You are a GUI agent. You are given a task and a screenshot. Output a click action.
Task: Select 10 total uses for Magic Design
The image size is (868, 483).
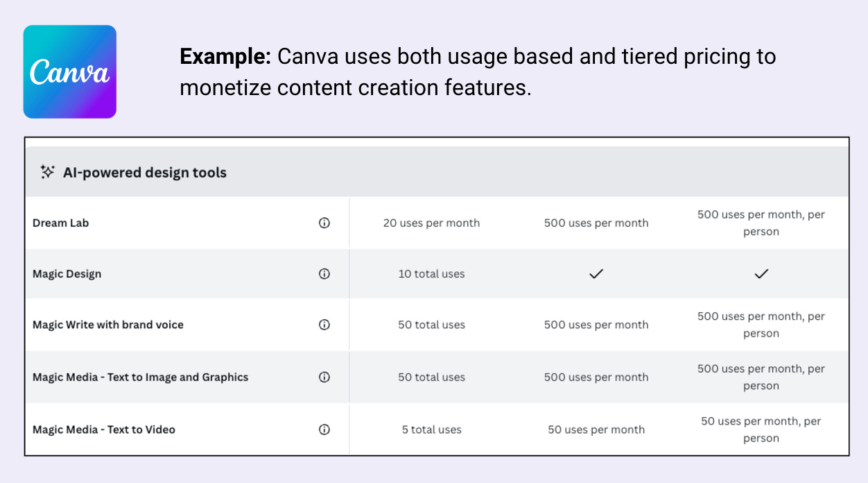tap(431, 273)
